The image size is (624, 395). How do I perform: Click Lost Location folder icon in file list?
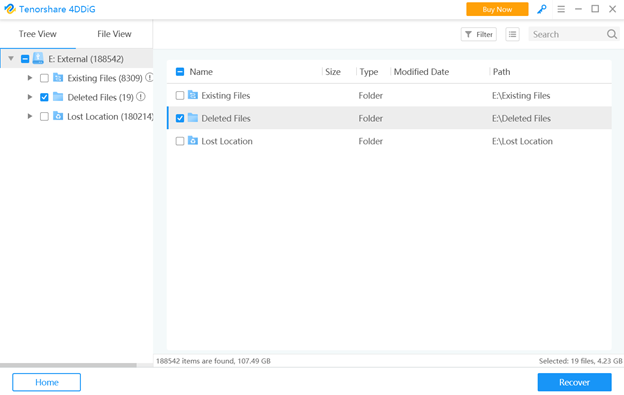point(193,141)
